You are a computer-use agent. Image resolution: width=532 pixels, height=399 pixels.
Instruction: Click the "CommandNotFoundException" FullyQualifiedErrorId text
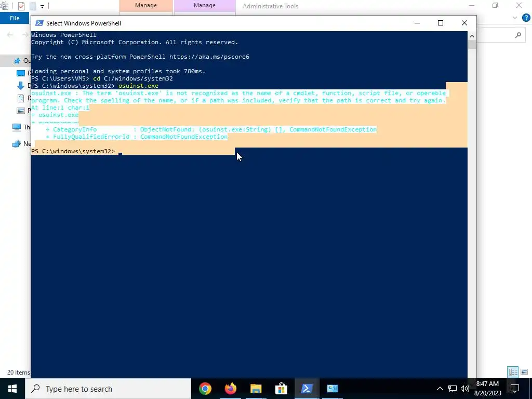(x=184, y=137)
